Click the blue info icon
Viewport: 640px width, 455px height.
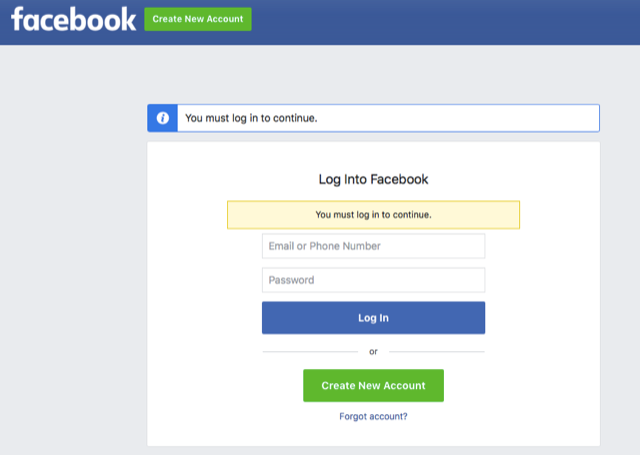coord(163,118)
